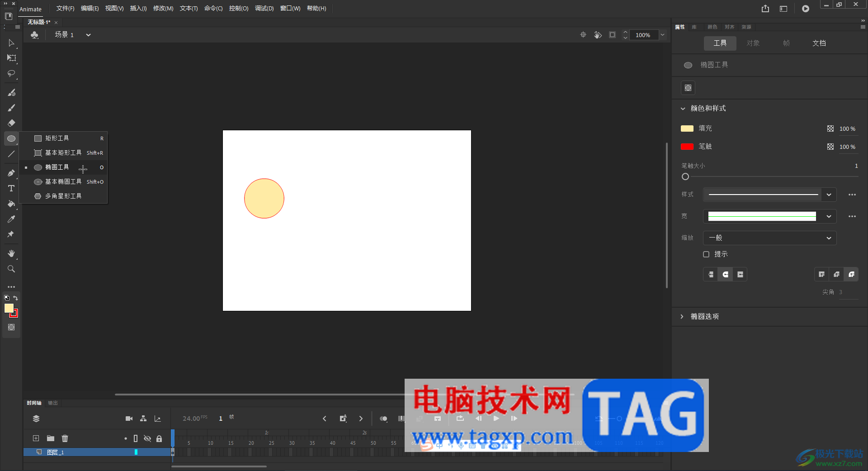Click the fill color swatch in properties
This screenshot has height=471, width=868.
click(x=687, y=128)
